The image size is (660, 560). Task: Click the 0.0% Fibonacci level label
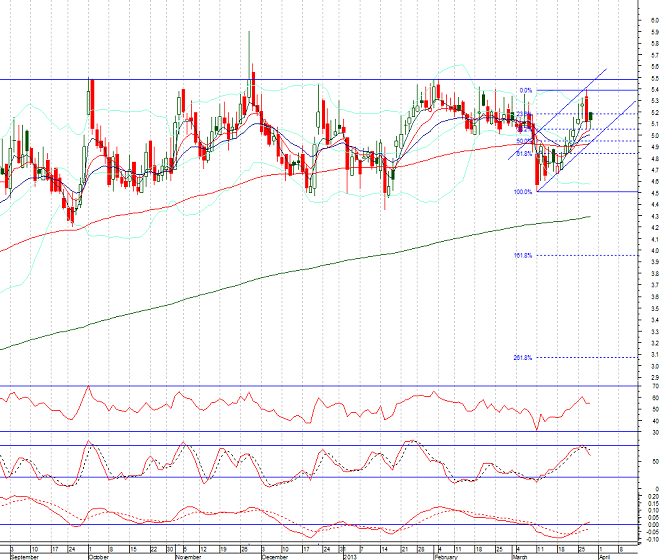(x=525, y=90)
